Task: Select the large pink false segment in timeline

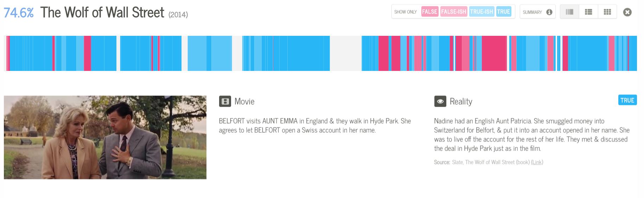Action: [x=494, y=53]
